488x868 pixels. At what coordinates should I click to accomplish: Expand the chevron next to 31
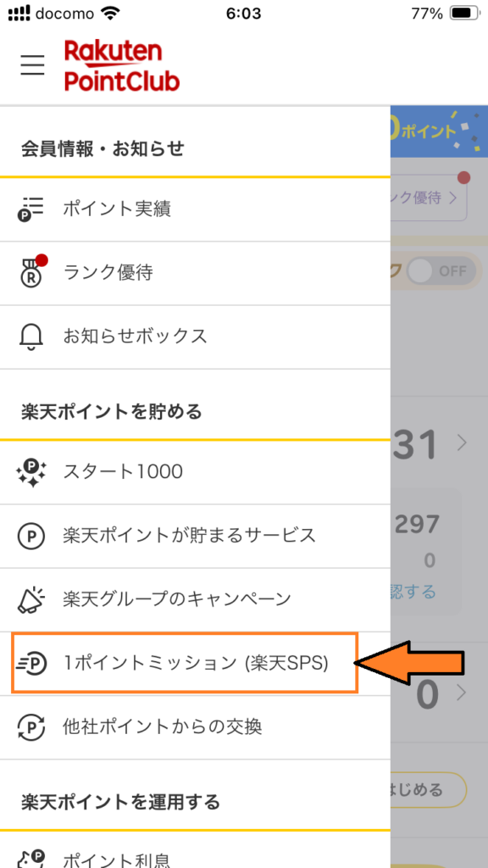tap(462, 442)
